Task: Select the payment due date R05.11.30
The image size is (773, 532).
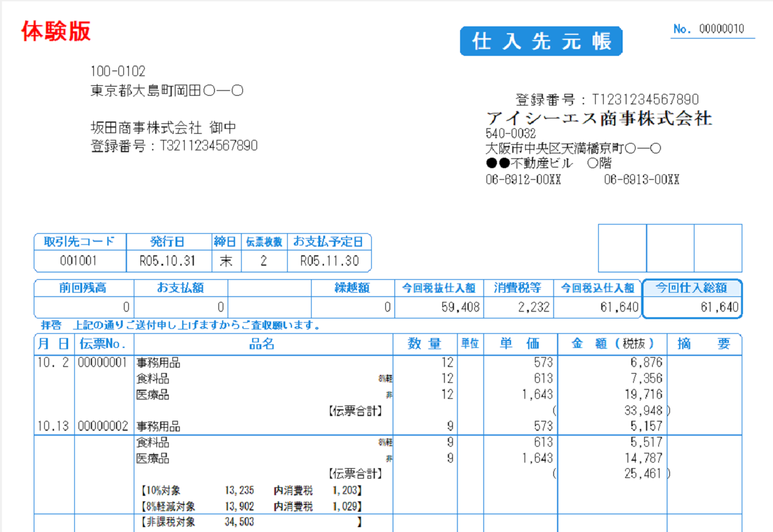Action: tap(329, 261)
